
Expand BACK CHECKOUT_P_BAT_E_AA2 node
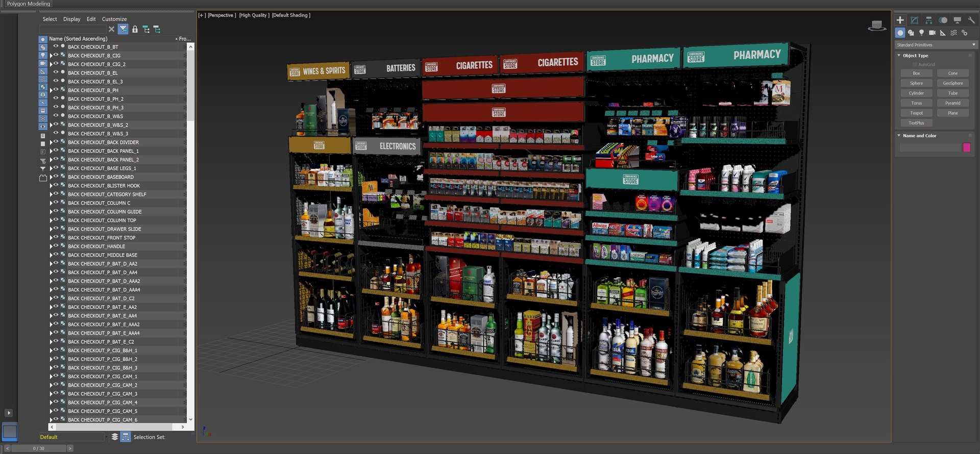click(51, 307)
